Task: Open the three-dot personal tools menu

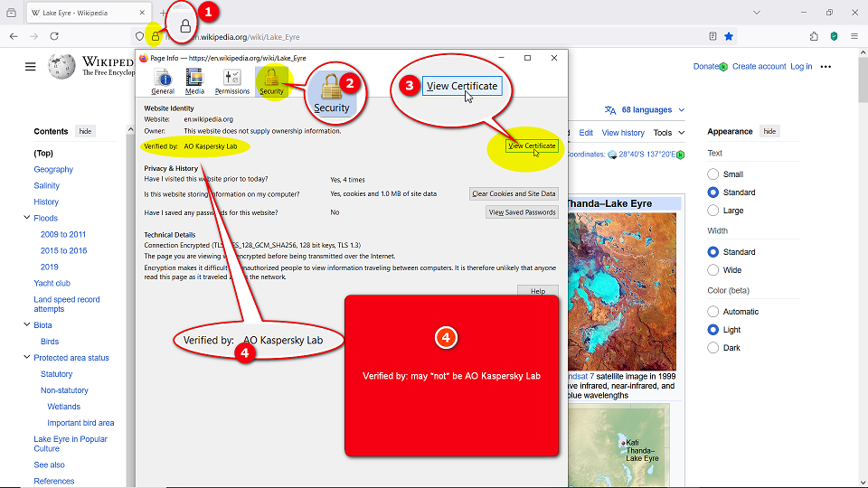Action: click(x=826, y=66)
